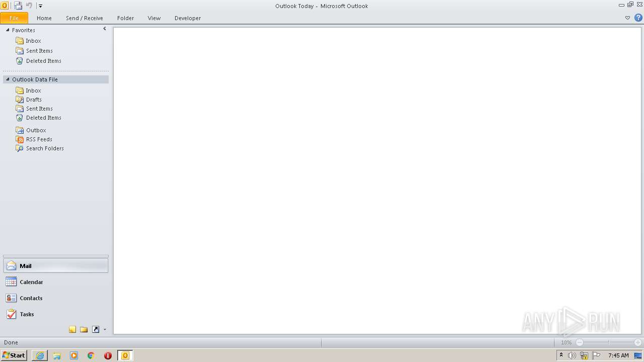
Task: Click the Folder List icon
Action: point(84,329)
